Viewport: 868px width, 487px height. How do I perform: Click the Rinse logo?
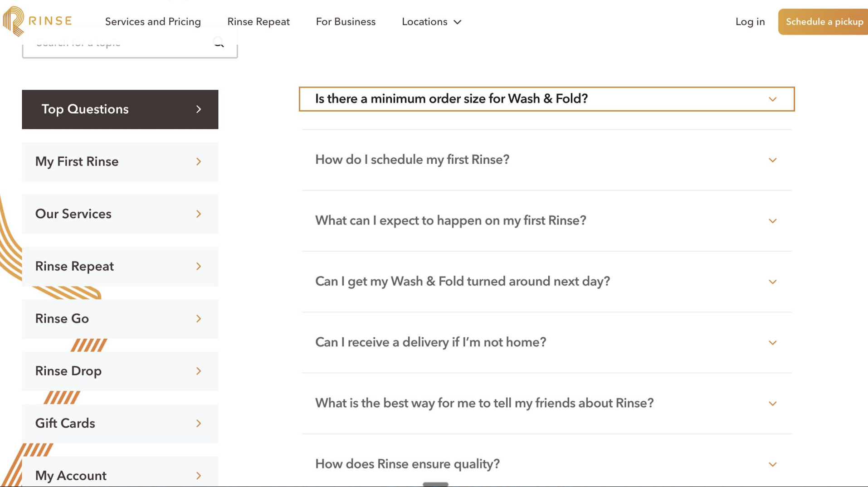click(x=37, y=21)
